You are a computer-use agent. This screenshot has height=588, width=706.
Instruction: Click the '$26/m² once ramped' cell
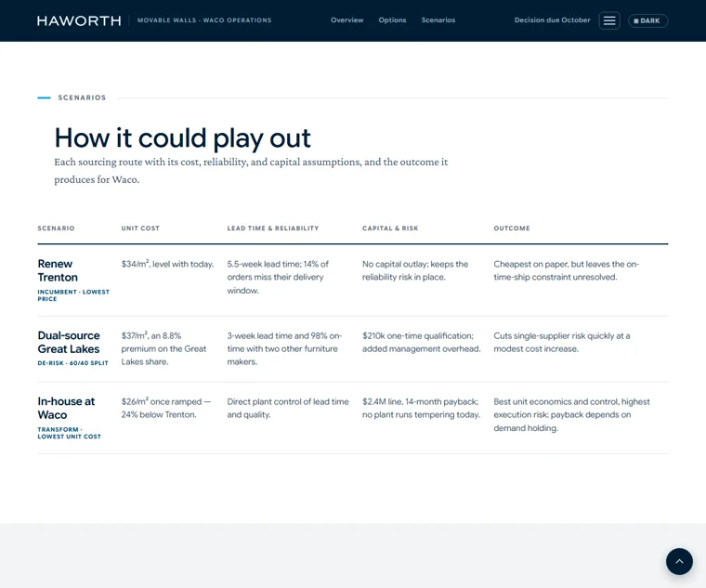[166, 408]
